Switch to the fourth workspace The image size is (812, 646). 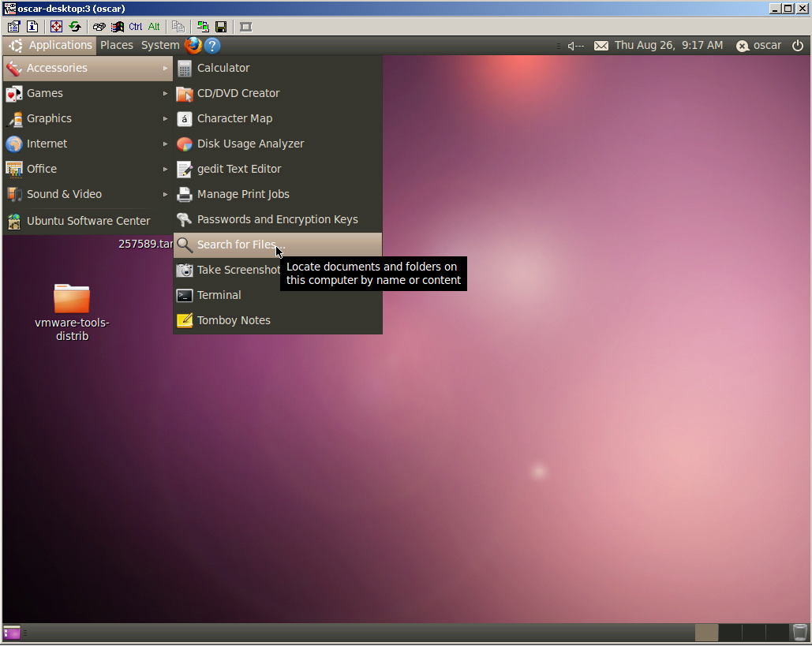(776, 633)
